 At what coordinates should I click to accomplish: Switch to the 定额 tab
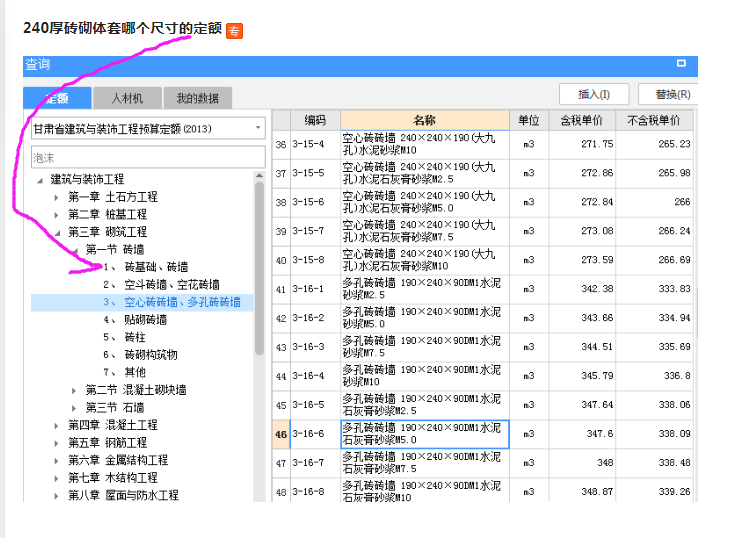pos(57,98)
